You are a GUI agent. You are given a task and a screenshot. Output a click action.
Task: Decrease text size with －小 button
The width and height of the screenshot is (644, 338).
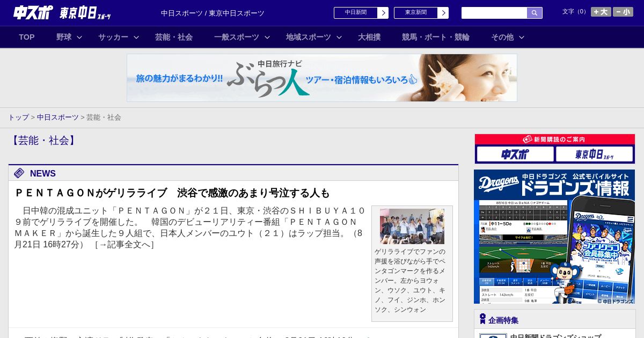click(x=623, y=12)
